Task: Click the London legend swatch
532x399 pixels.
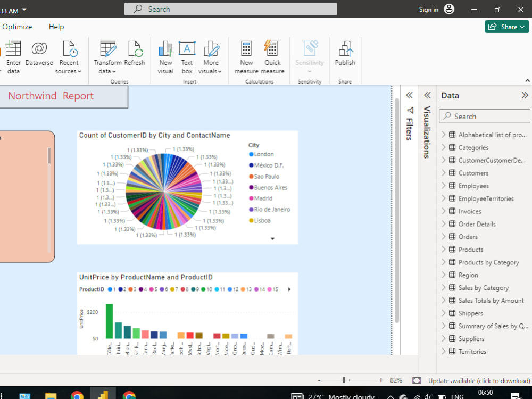Action: 252,154
